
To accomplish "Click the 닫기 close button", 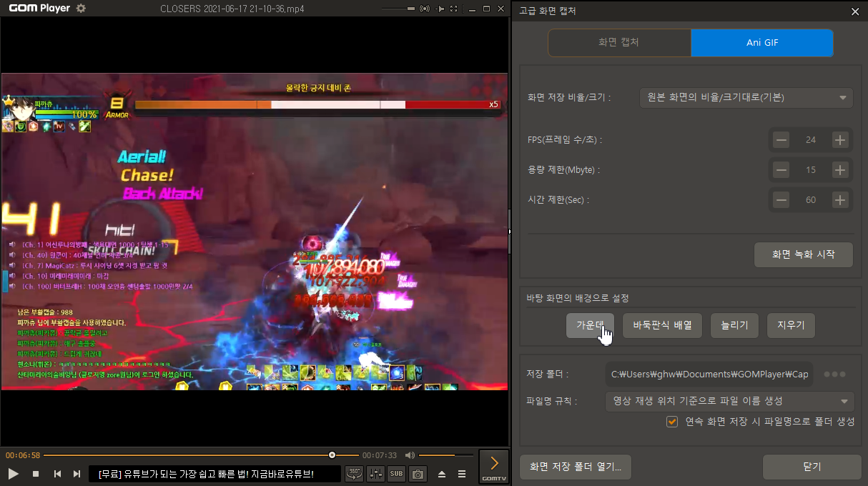I will tap(812, 467).
